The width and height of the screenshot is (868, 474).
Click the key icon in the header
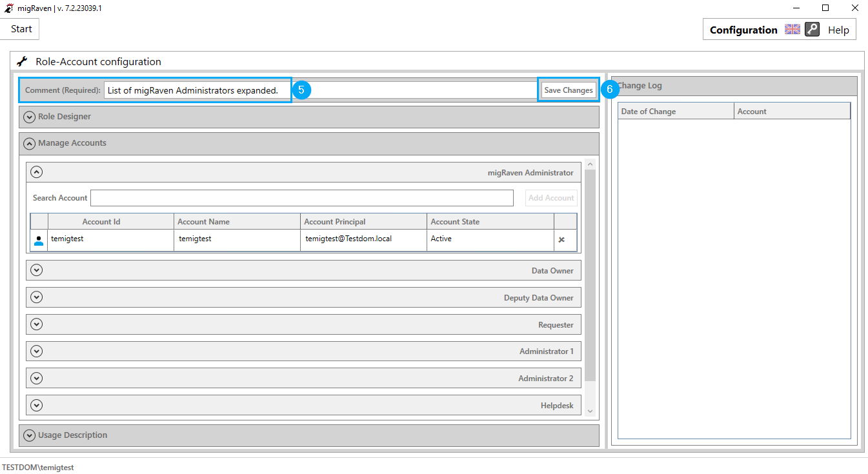click(x=812, y=29)
